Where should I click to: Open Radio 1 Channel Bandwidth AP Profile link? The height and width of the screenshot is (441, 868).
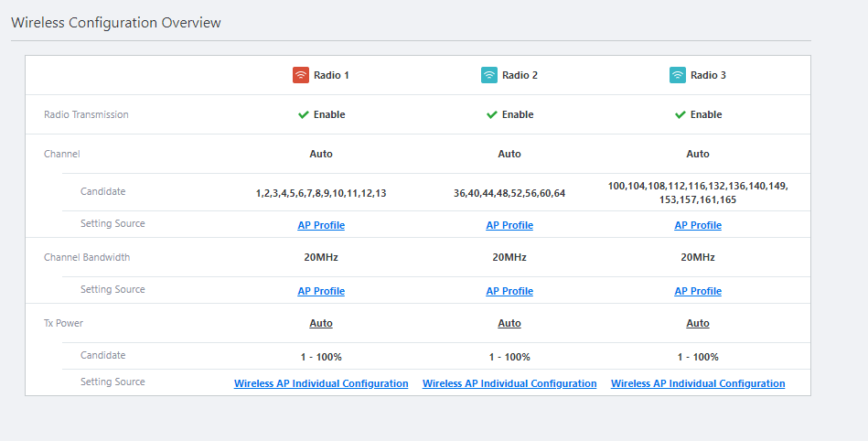[x=321, y=291]
